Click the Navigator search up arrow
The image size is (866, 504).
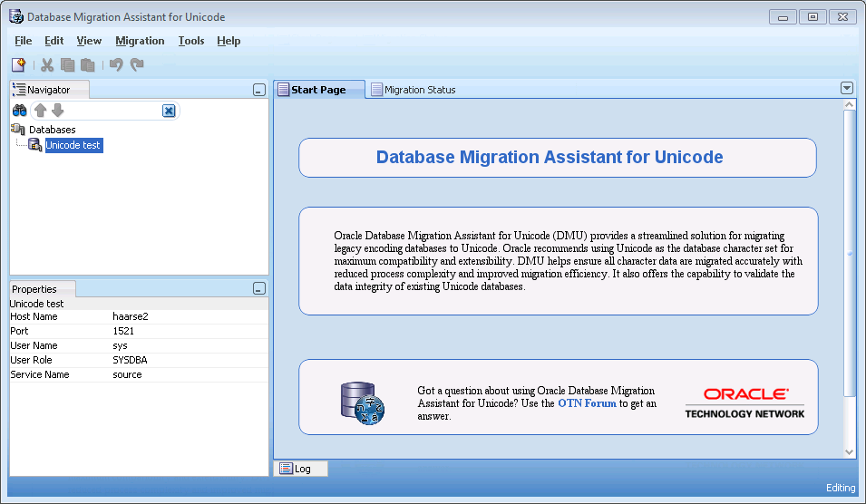pos(40,111)
